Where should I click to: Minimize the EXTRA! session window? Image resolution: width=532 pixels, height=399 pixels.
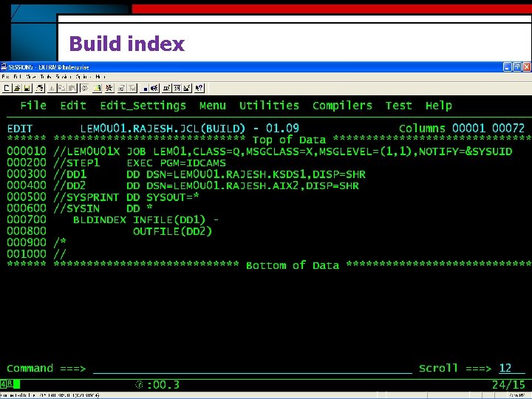click(x=507, y=66)
